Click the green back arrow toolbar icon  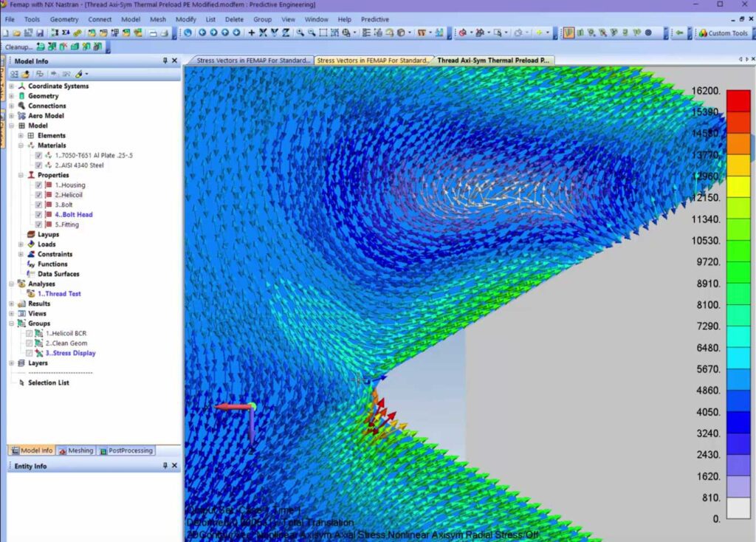click(x=679, y=33)
